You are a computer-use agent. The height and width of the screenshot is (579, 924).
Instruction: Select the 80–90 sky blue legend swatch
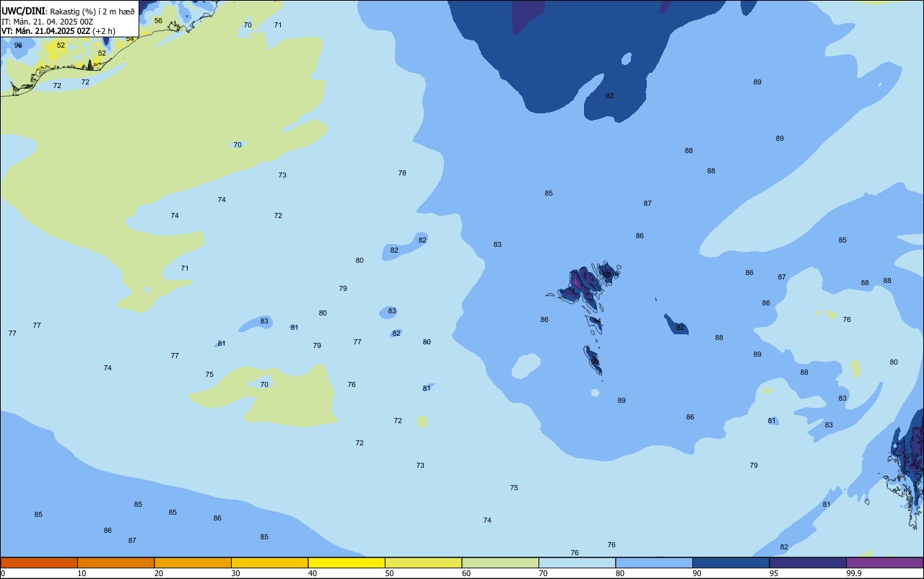point(654,562)
